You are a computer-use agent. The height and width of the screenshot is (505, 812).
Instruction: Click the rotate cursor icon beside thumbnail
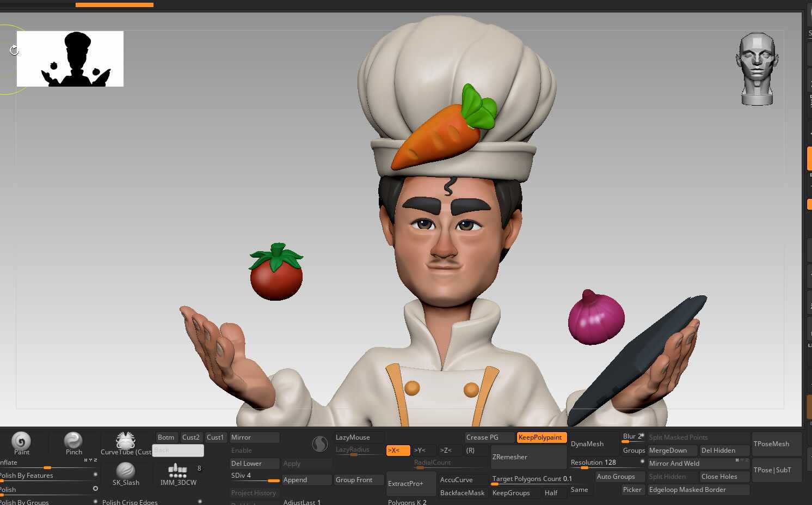(14, 50)
